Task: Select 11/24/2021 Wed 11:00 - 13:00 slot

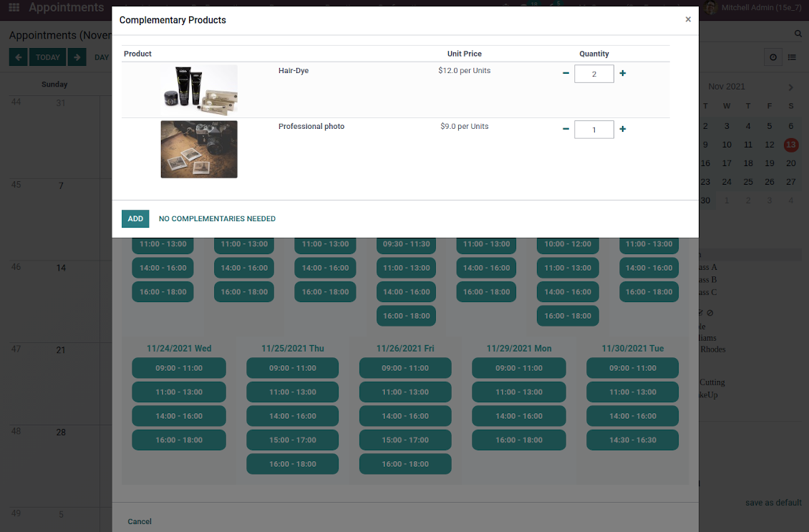Action: click(x=179, y=392)
